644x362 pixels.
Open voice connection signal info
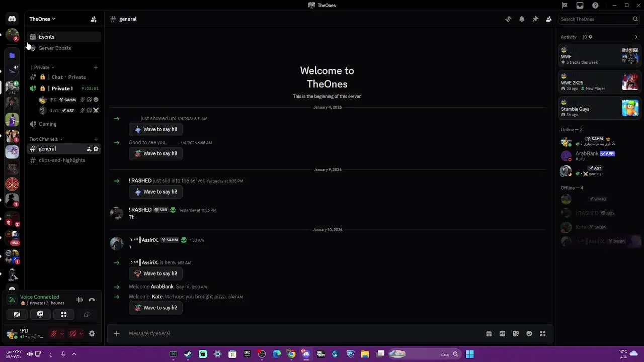pos(12,300)
